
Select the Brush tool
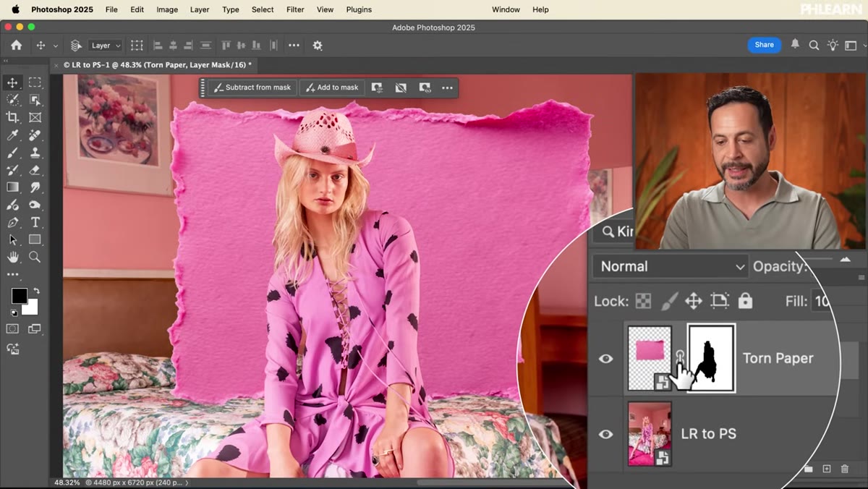tap(12, 153)
